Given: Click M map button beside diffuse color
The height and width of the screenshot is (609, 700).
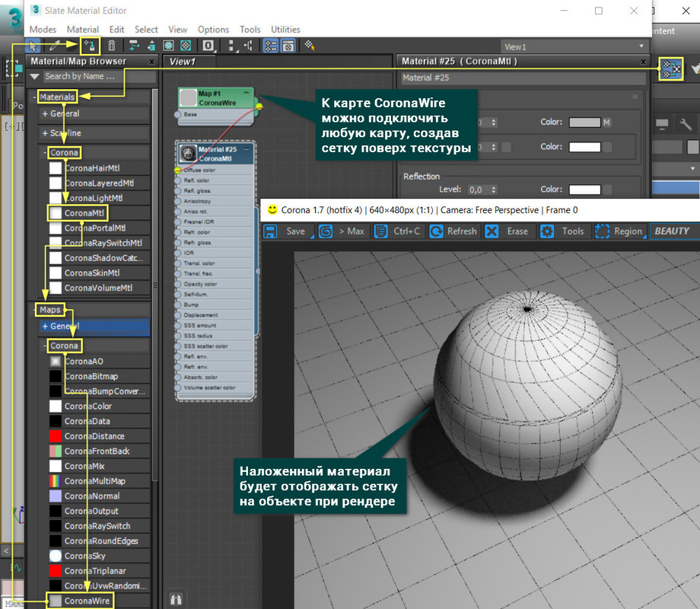Looking at the screenshot, I should point(606,123).
